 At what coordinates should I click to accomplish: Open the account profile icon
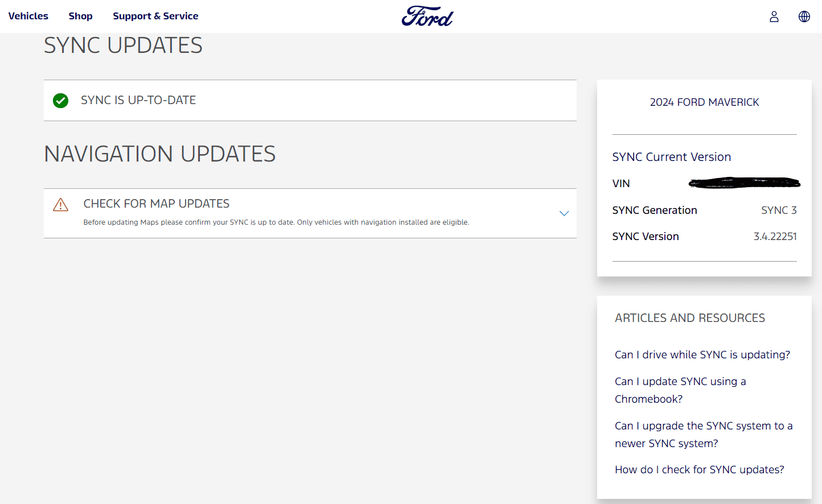tap(774, 16)
